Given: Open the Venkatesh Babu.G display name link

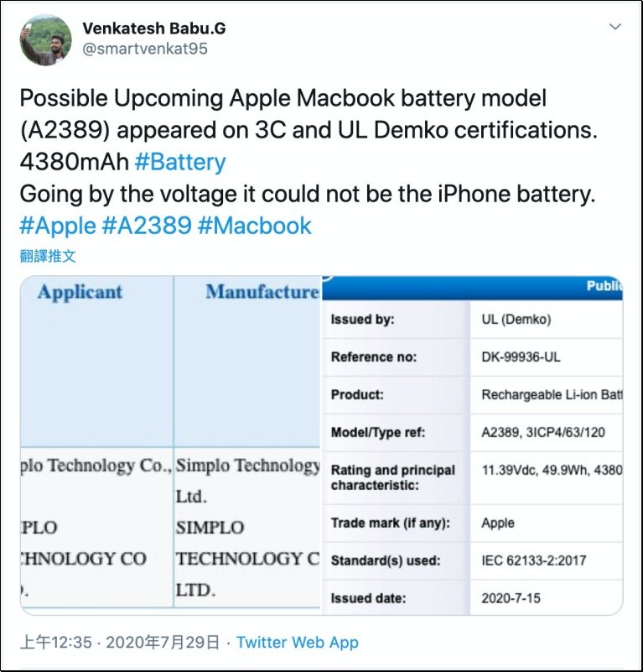Looking at the screenshot, I should [x=154, y=28].
